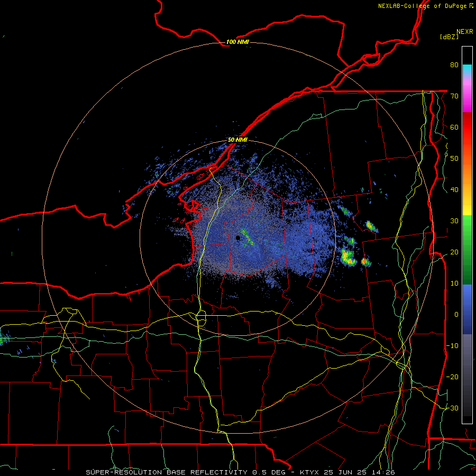
Task: Click the -20 dBZ scale value
Action: click(x=452, y=377)
